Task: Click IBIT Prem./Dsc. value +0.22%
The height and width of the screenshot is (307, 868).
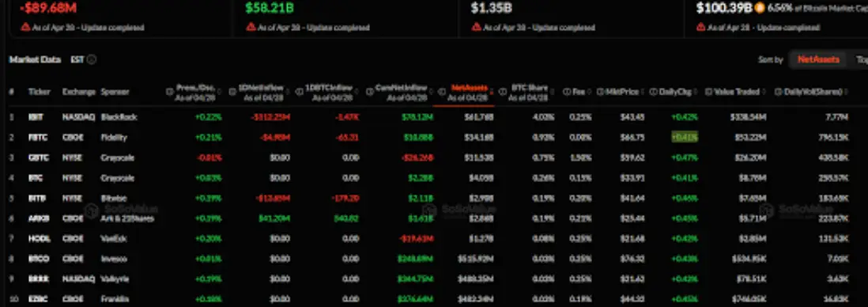Action: coord(209,117)
